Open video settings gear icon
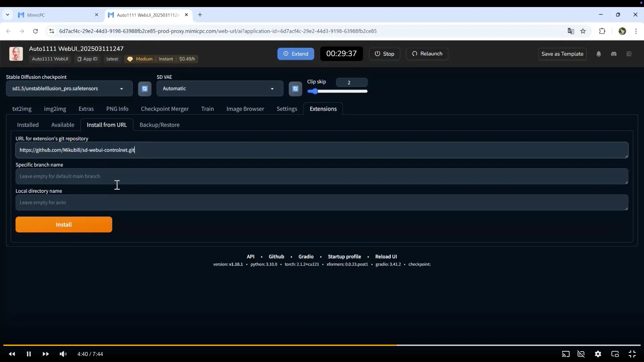This screenshot has width=644, height=362. [x=598, y=354]
